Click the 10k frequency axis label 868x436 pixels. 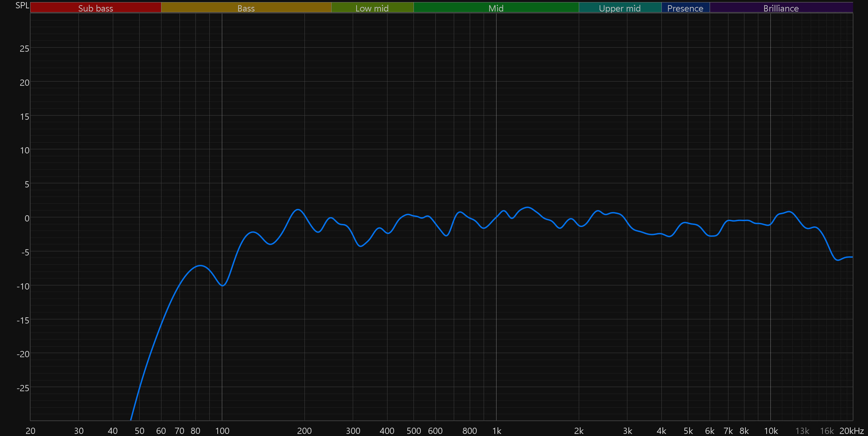771,431
